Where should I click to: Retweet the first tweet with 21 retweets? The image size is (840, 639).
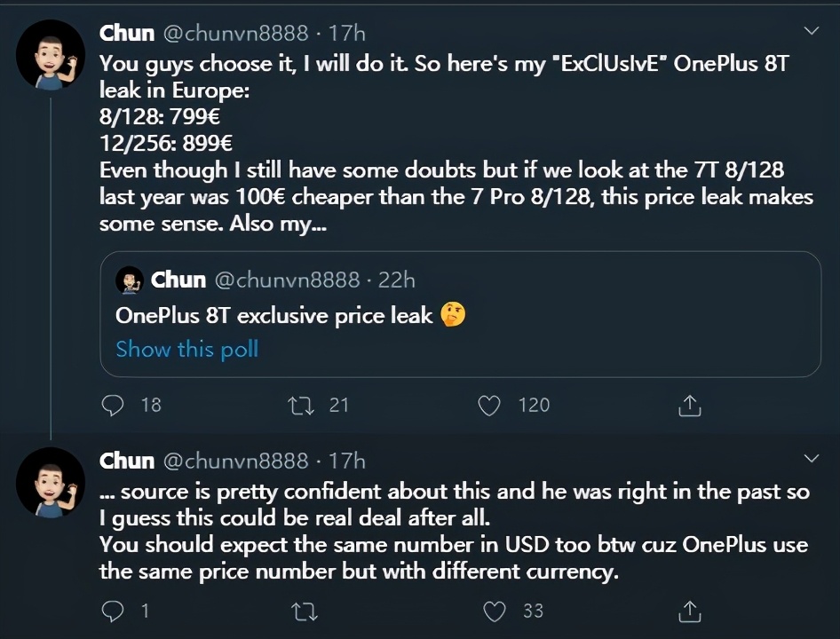(x=300, y=406)
